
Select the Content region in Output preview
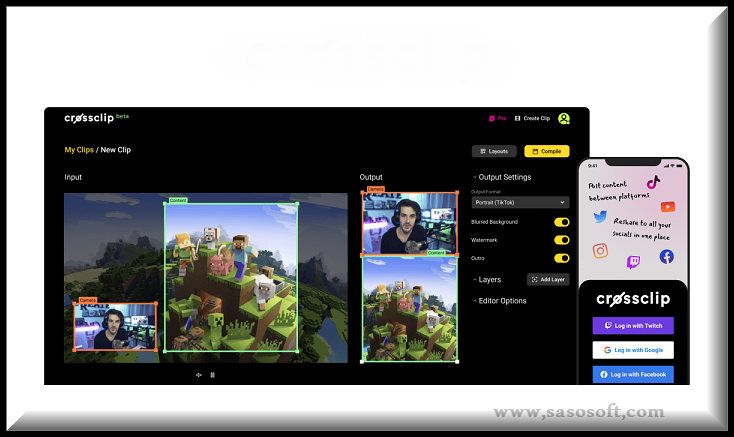tap(410, 309)
